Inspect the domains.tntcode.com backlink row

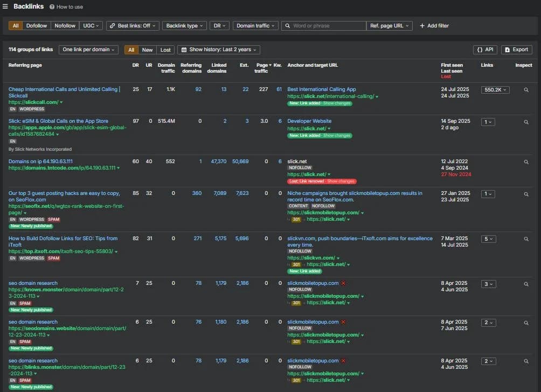click(x=526, y=162)
